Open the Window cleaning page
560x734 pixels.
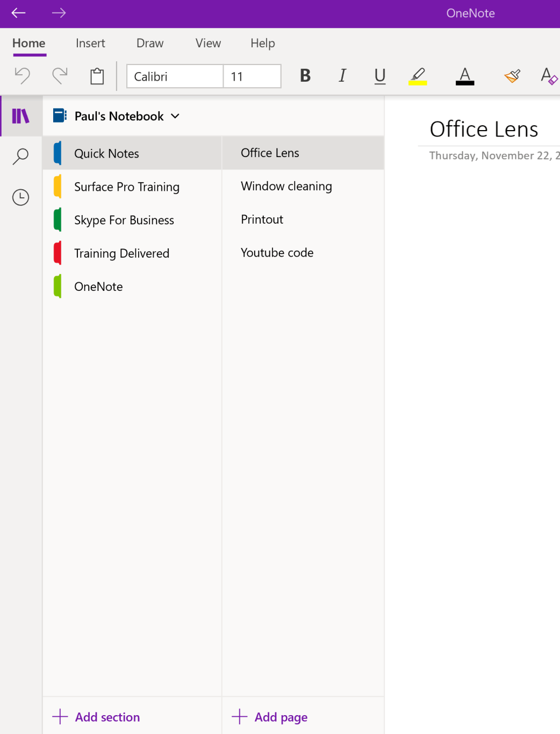click(x=286, y=186)
